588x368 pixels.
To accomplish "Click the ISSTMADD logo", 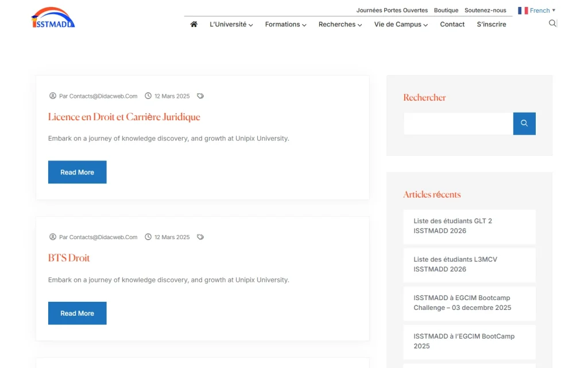I will [x=53, y=17].
